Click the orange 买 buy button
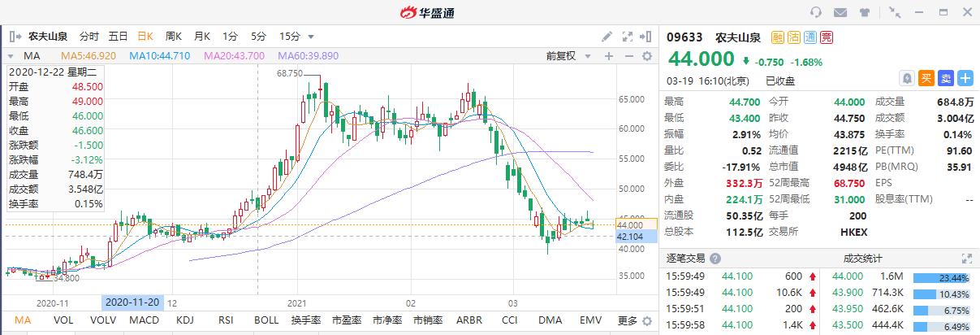The height and width of the screenshot is (335, 980). click(x=926, y=78)
